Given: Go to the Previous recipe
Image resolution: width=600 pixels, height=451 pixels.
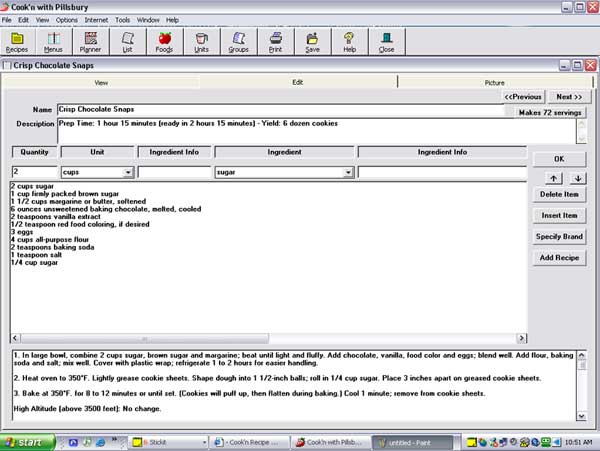Looking at the screenshot, I should point(523,97).
